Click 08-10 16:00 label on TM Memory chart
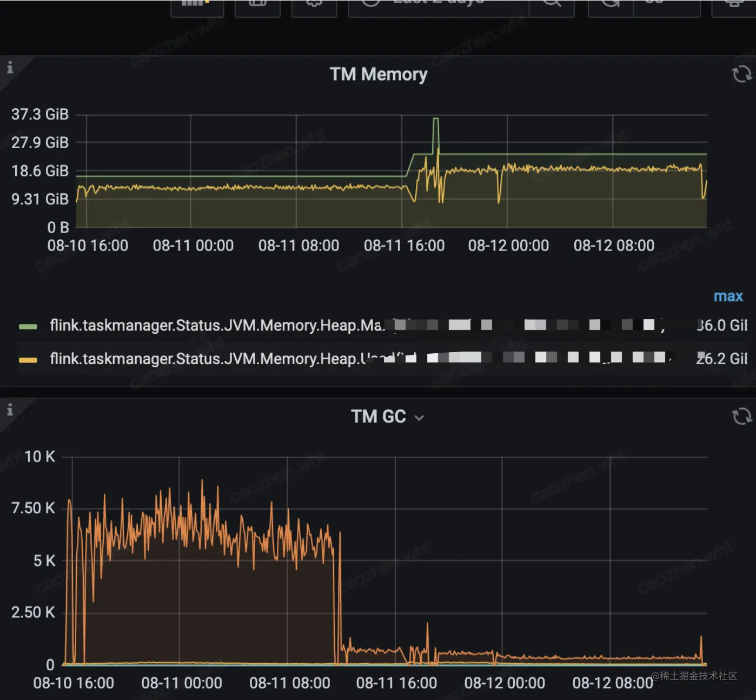 pyautogui.click(x=88, y=246)
